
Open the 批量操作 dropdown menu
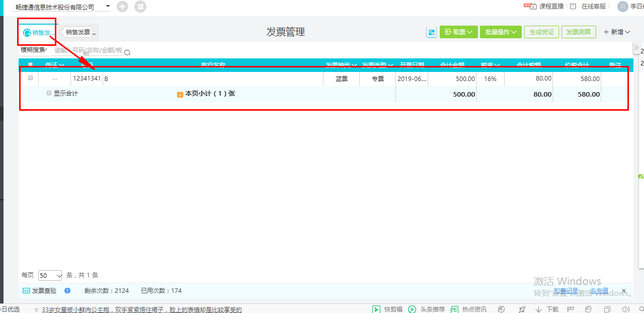tap(501, 32)
